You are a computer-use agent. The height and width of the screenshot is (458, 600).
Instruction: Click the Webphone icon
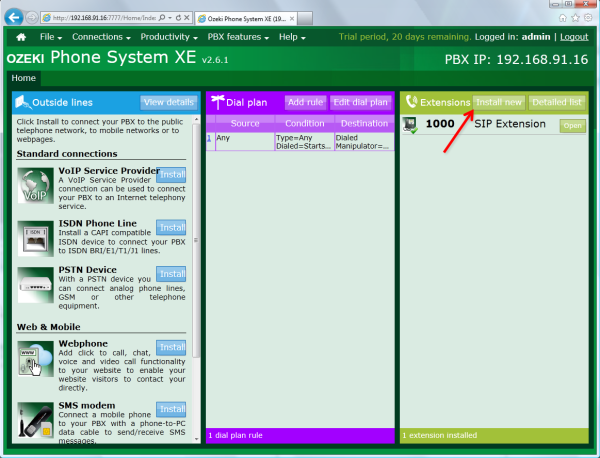click(36, 359)
